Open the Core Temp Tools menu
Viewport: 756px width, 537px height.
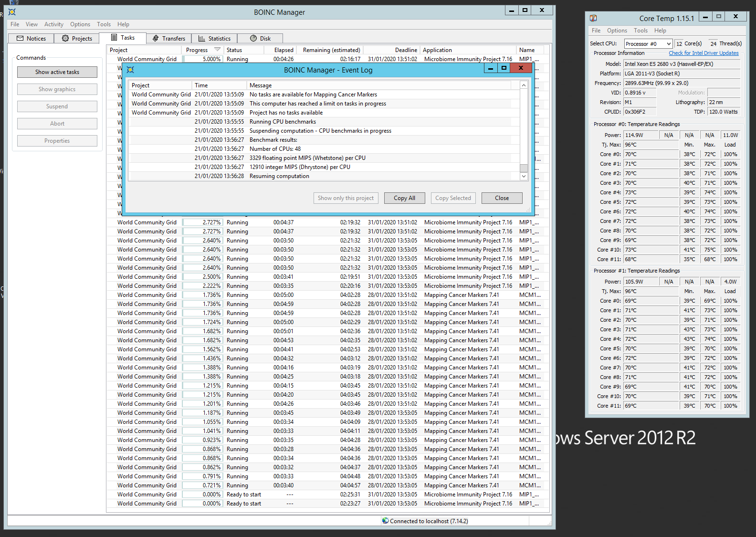point(640,31)
